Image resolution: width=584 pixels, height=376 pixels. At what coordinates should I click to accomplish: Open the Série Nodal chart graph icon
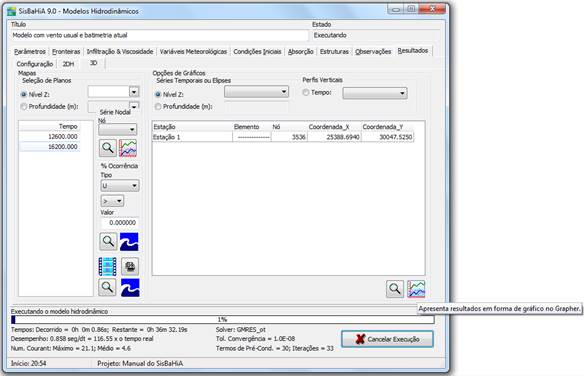128,148
